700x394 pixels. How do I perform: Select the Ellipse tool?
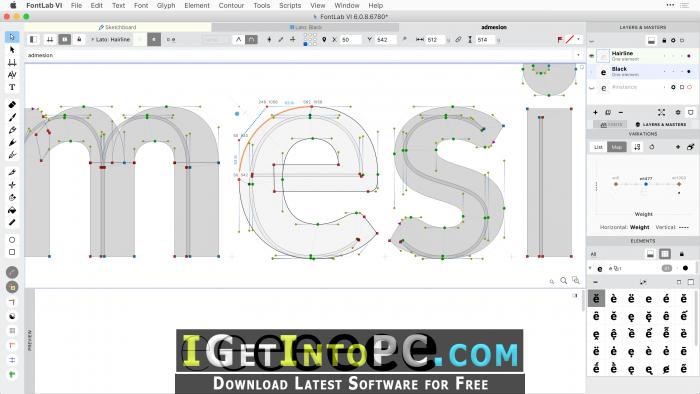[12, 240]
